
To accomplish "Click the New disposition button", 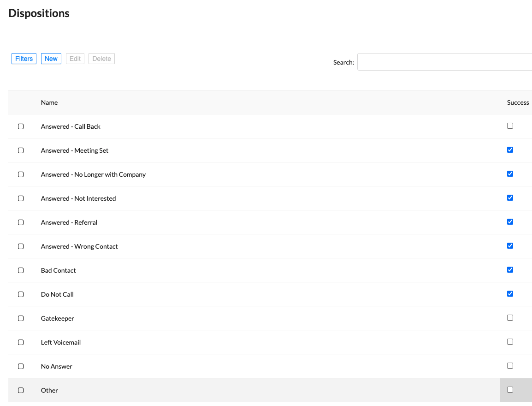I will pos(51,59).
